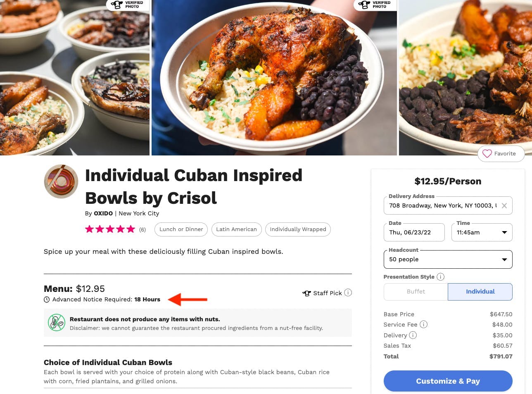Select Individual presentation style

(x=480, y=291)
